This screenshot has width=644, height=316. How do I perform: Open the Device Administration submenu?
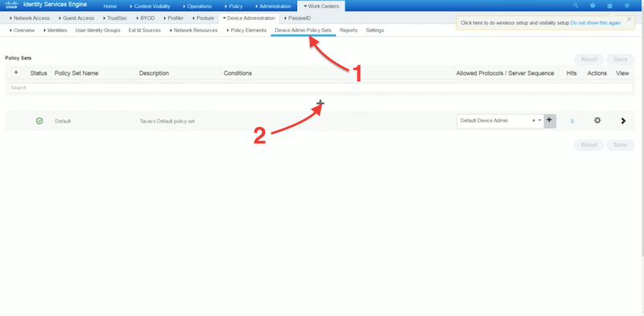pyautogui.click(x=249, y=18)
